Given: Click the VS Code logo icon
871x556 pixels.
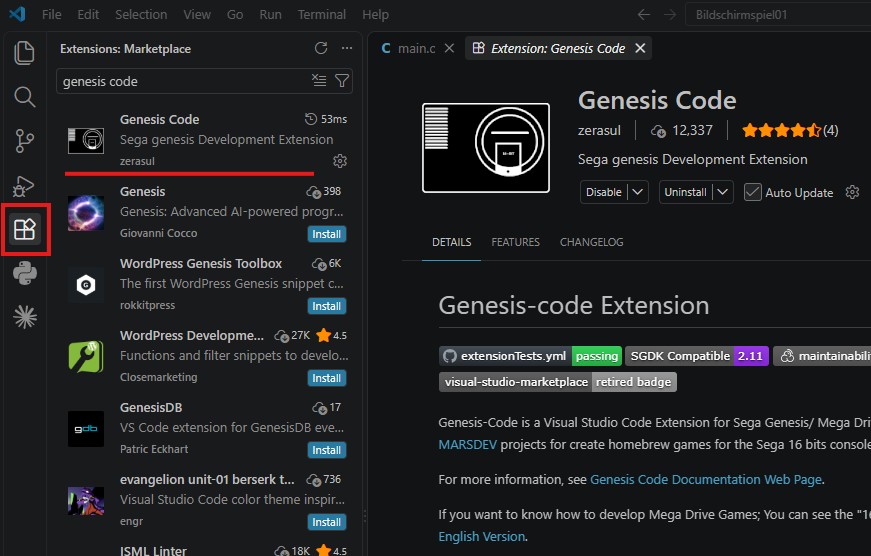Looking at the screenshot, I should tap(18, 14).
